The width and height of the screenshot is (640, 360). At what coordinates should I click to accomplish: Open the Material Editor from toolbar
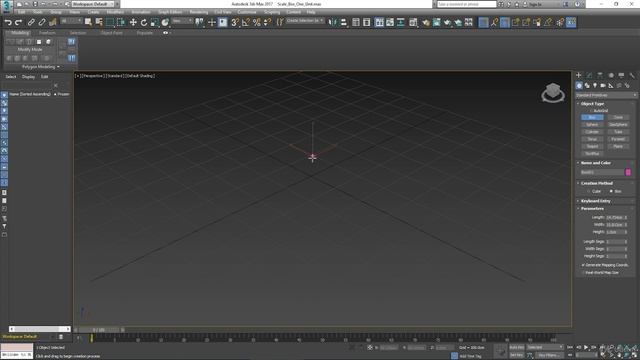(x=413, y=22)
